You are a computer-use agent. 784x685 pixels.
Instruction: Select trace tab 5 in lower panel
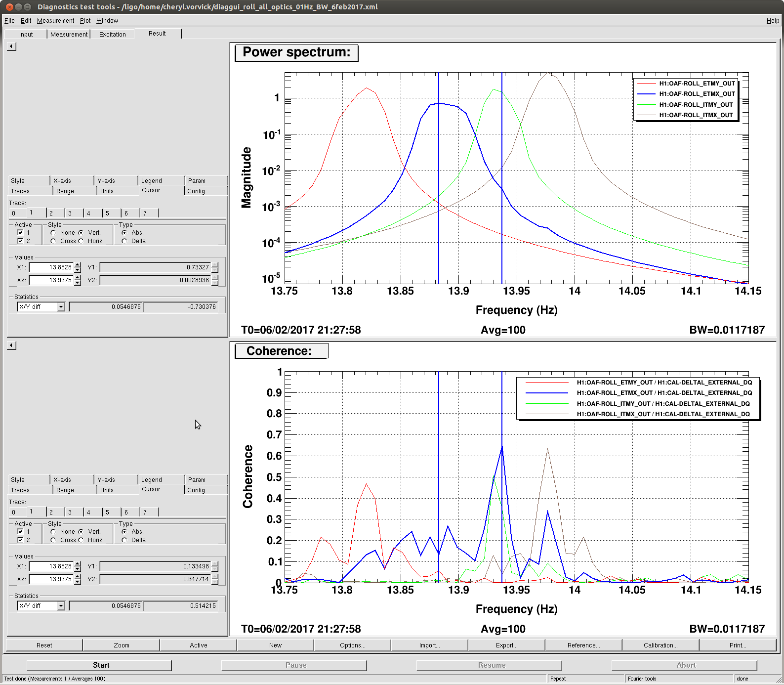click(x=112, y=513)
